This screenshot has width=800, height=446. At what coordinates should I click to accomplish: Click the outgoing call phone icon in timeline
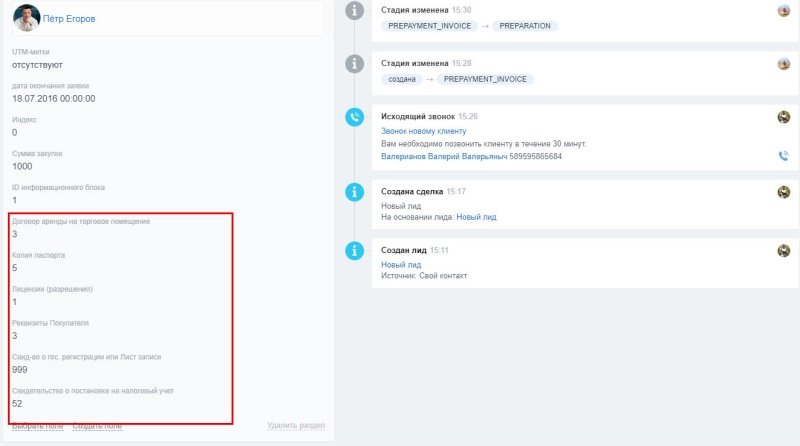pyautogui.click(x=353, y=117)
